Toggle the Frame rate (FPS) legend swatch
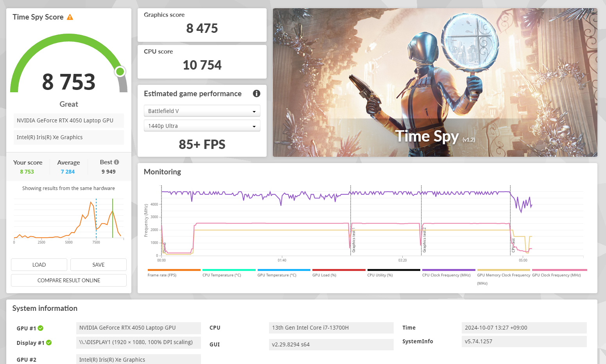The height and width of the screenshot is (364, 606). pyautogui.click(x=174, y=270)
